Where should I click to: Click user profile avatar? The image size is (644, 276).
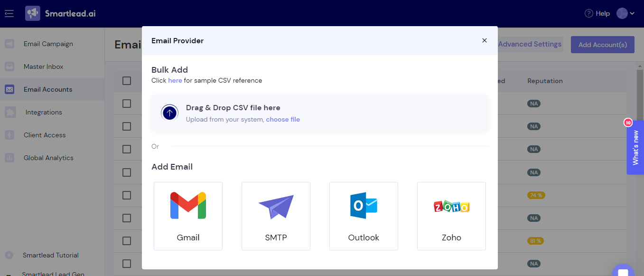click(x=622, y=13)
